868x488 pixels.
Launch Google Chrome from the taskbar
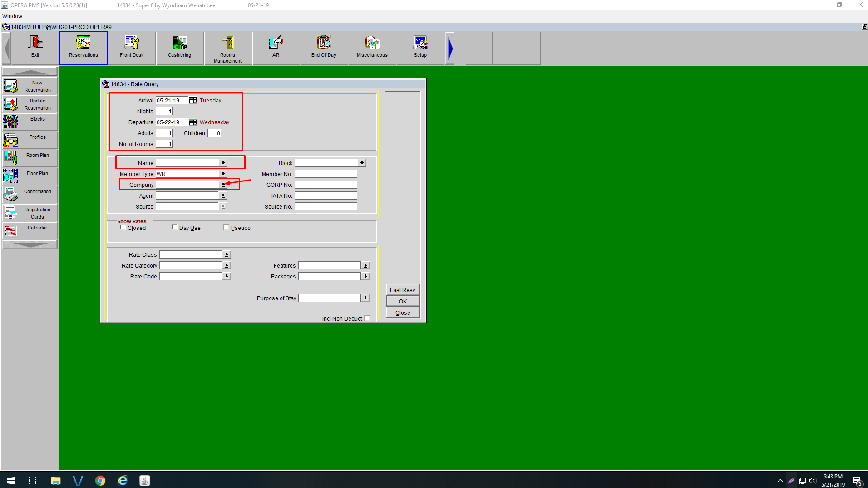tap(100, 481)
